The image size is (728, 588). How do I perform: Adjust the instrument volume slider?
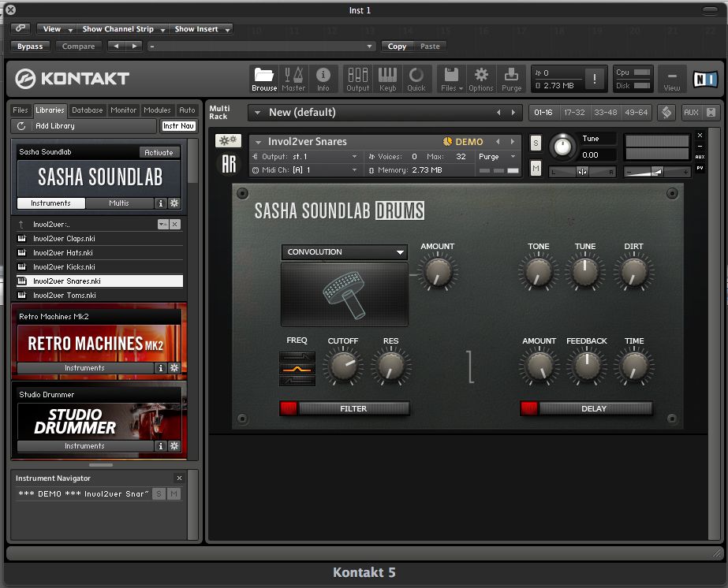click(657, 172)
